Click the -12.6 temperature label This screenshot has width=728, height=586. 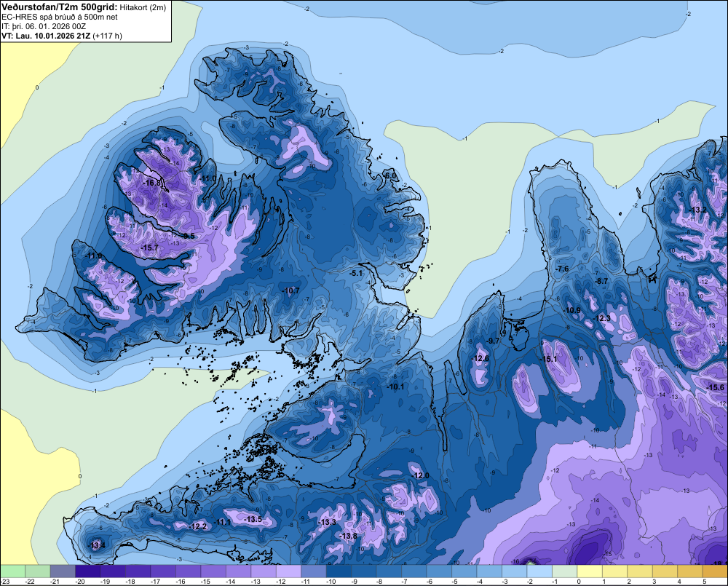[x=480, y=358]
